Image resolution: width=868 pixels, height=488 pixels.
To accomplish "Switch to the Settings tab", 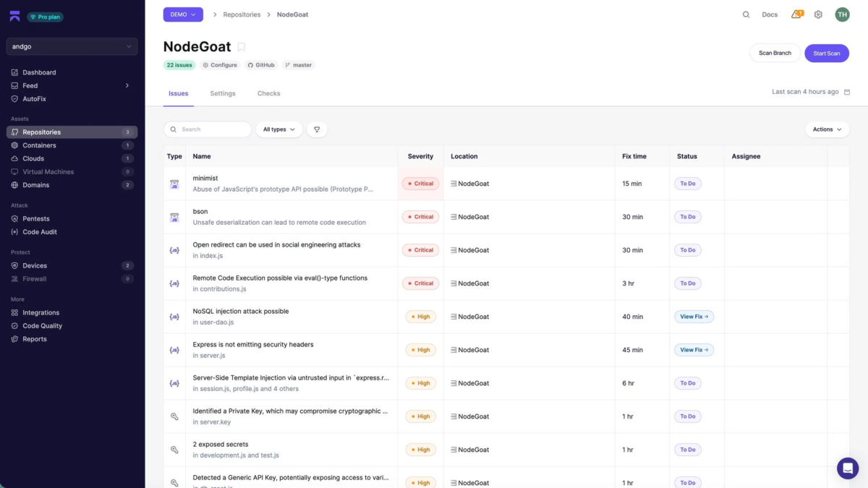I will pos(223,93).
